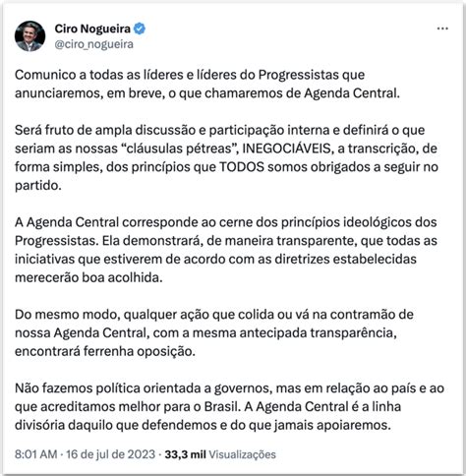The height and width of the screenshot is (476, 466).
Task: Click the word "partido." ending the second paragraph
Action: 38,186
